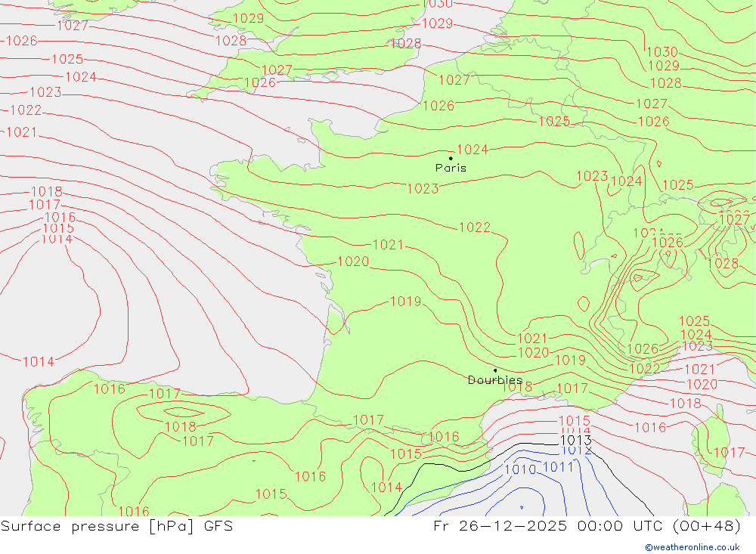Click the blue 1010 isobar label
This screenshot has width=756, height=554.
coord(520,469)
